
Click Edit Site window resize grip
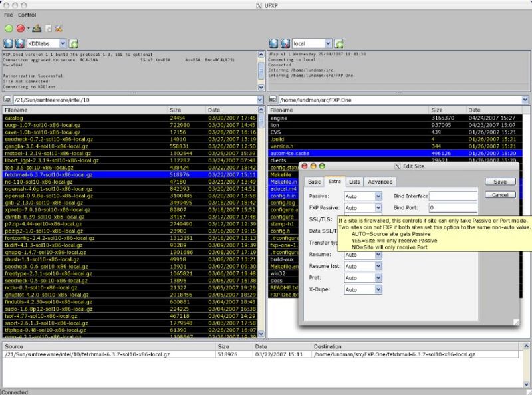click(x=516, y=322)
